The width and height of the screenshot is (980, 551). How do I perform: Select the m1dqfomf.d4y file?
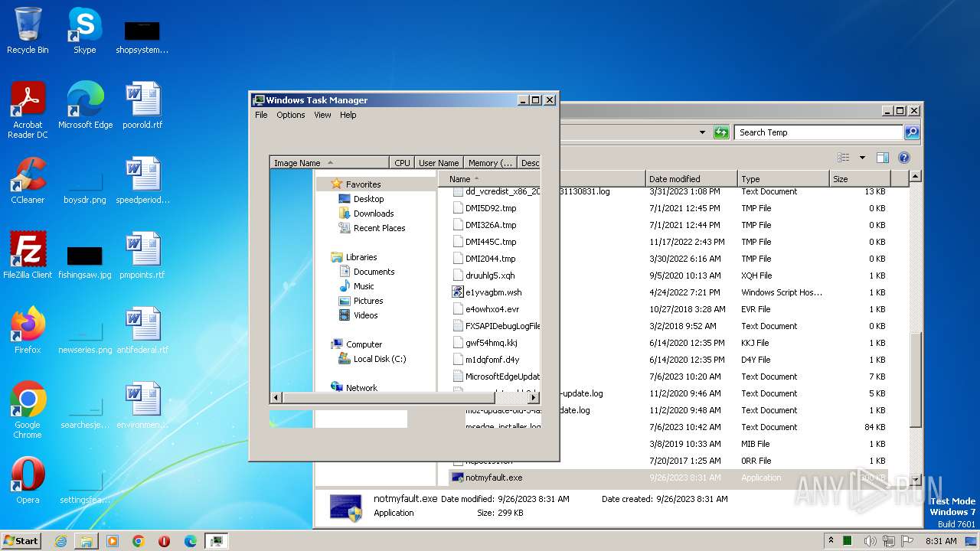coord(492,360)
